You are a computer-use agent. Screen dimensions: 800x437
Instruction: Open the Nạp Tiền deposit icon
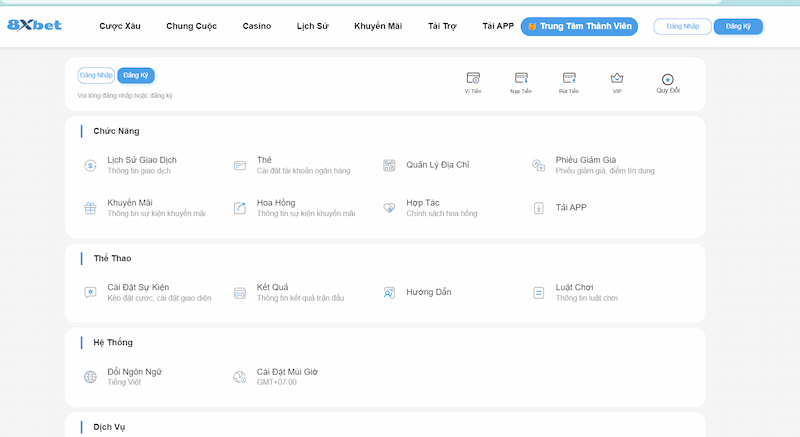[x=521, y=78]
